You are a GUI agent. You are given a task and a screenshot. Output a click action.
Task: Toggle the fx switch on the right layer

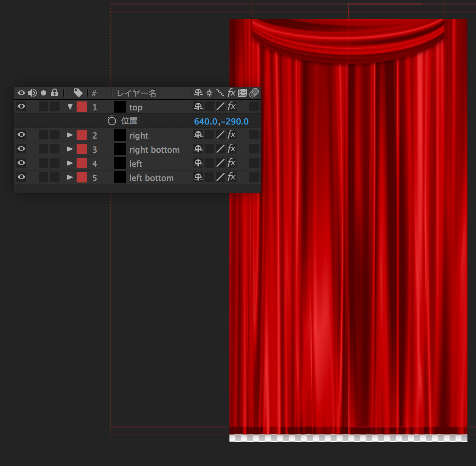click(x=231, y=135)
